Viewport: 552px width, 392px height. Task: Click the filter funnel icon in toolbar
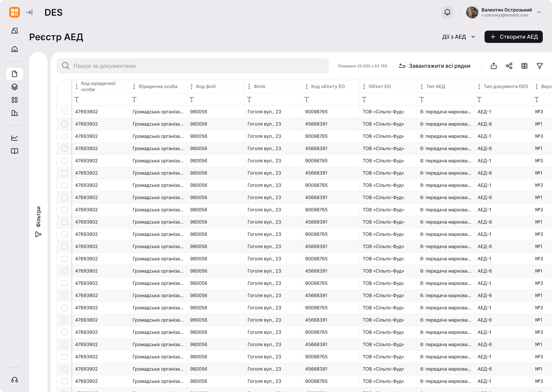tap(539, 66)
